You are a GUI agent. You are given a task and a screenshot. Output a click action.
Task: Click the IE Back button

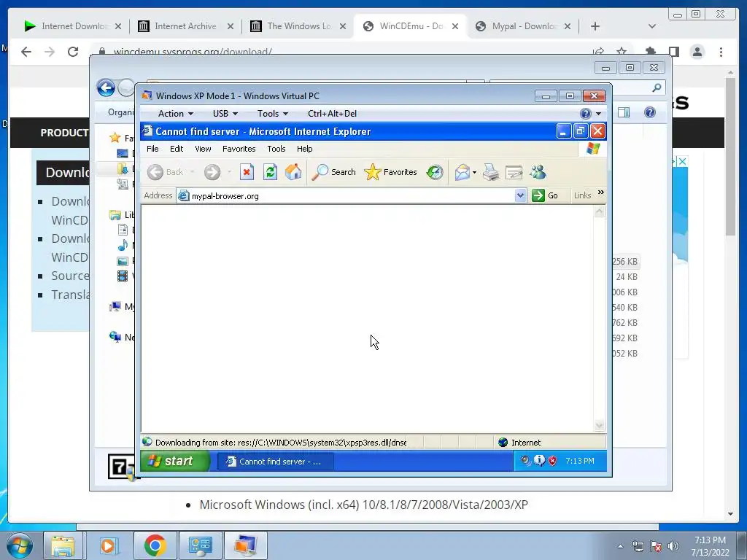tap(166, 172)
